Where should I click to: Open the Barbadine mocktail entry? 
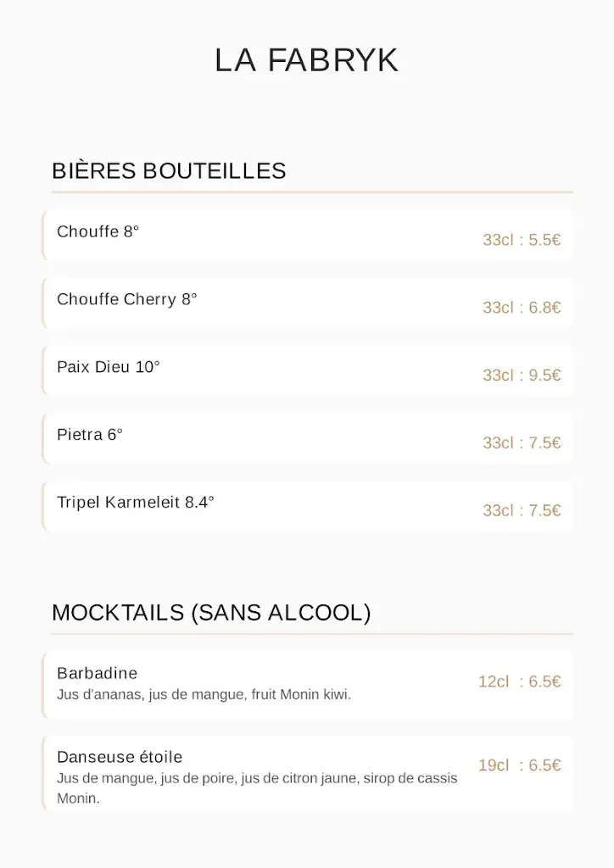coord(97,673)
